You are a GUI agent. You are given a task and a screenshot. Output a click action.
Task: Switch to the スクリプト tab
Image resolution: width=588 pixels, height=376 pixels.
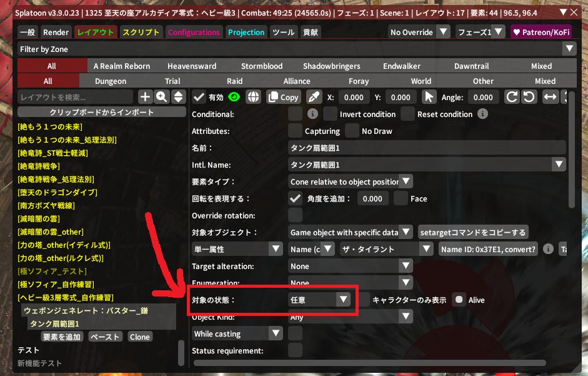tap(141, 32)
